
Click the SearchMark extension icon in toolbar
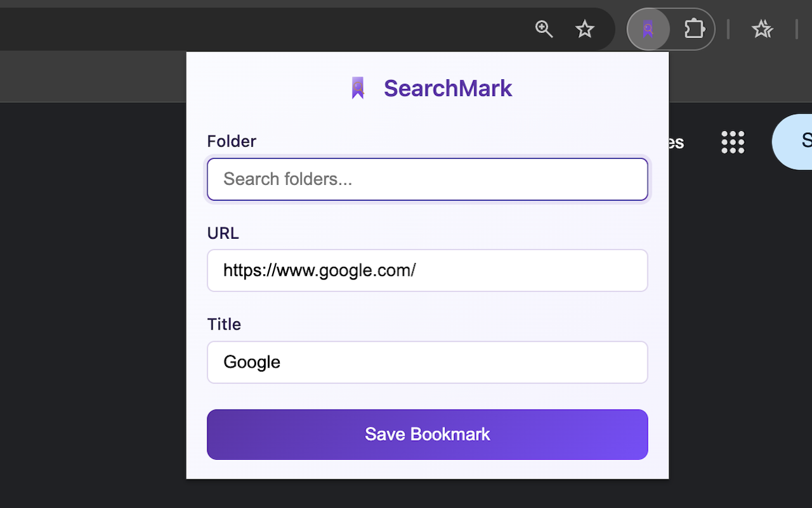648,29
